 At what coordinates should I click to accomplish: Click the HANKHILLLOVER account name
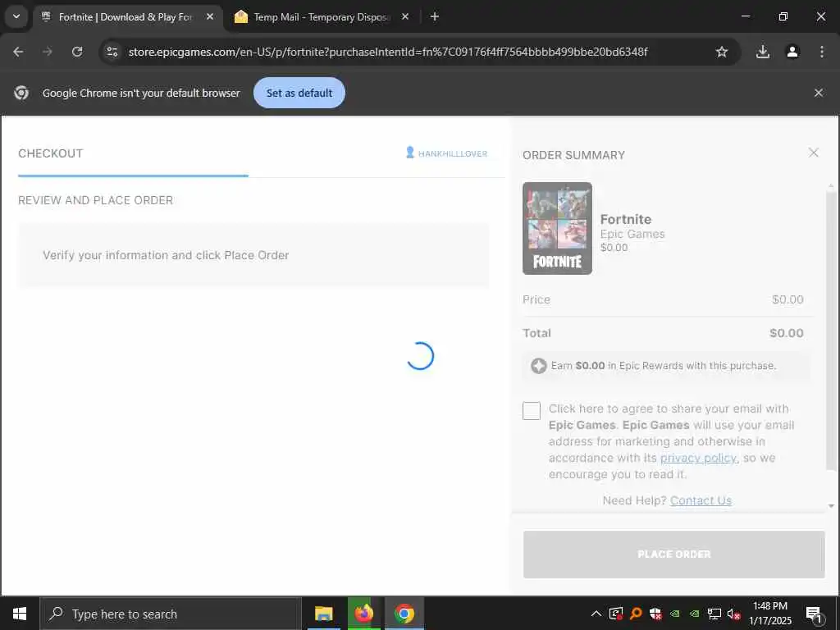453,153
